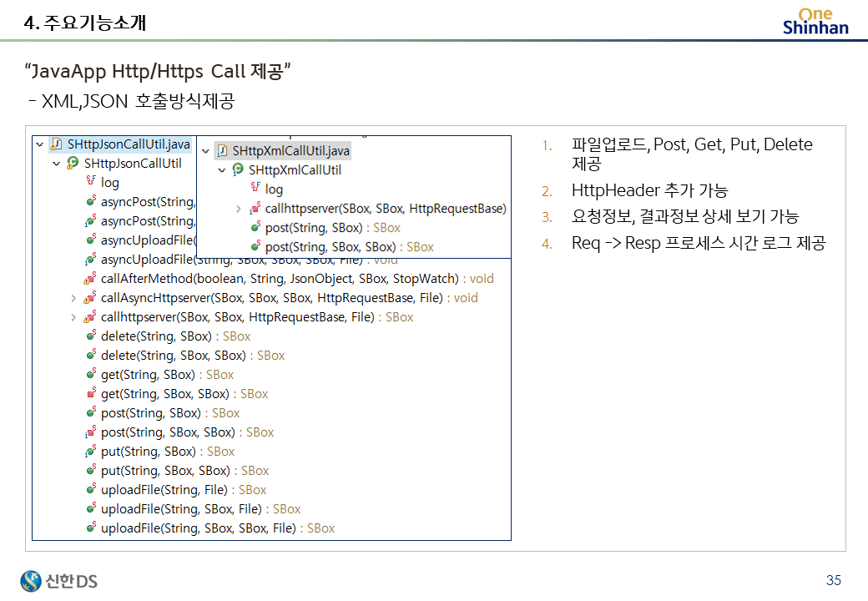Click the 'JavaApp Http/Https Call 제공' title

(157, 72)
